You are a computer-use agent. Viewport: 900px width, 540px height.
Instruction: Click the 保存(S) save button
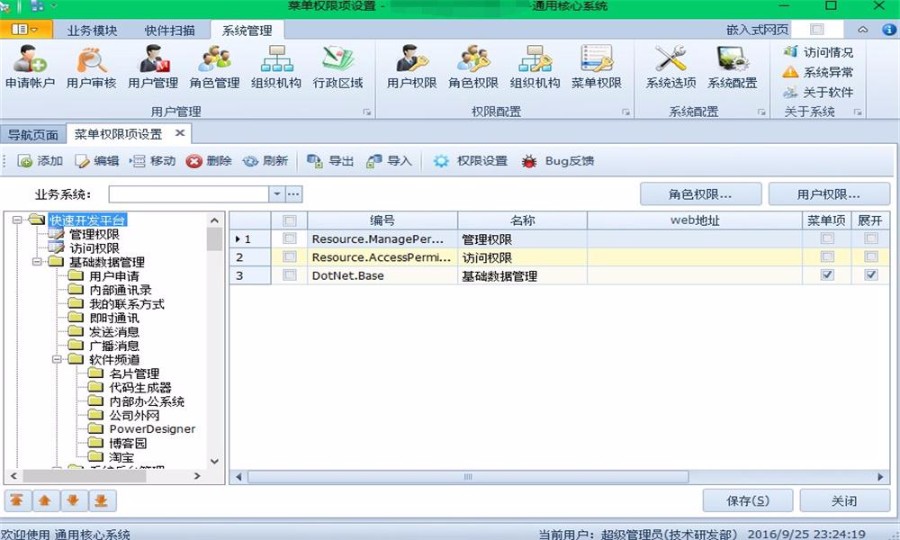click(x=748, y=501)
